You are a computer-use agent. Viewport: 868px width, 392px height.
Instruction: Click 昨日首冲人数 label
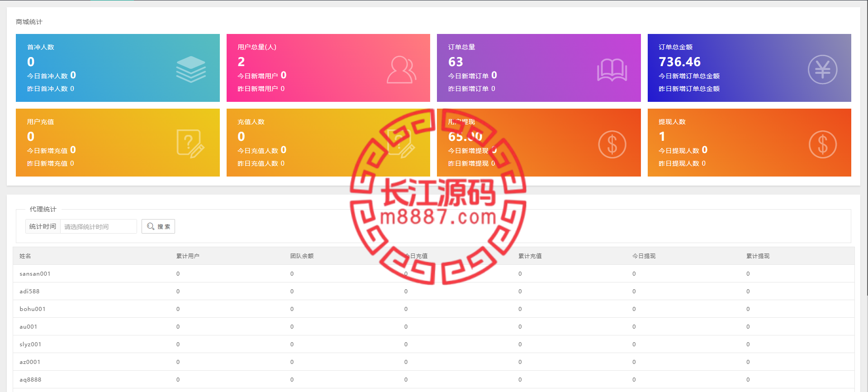point(47,89)
